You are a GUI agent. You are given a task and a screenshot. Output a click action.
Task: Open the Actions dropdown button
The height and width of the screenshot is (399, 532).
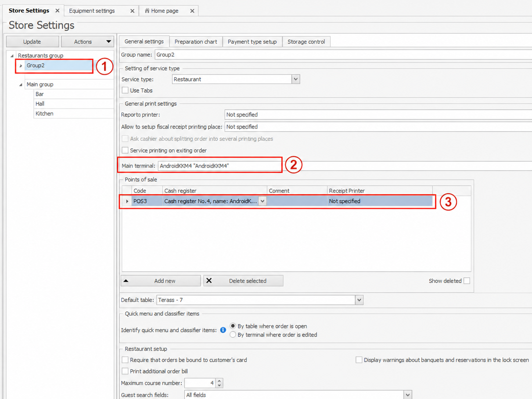tap(87, 42)
